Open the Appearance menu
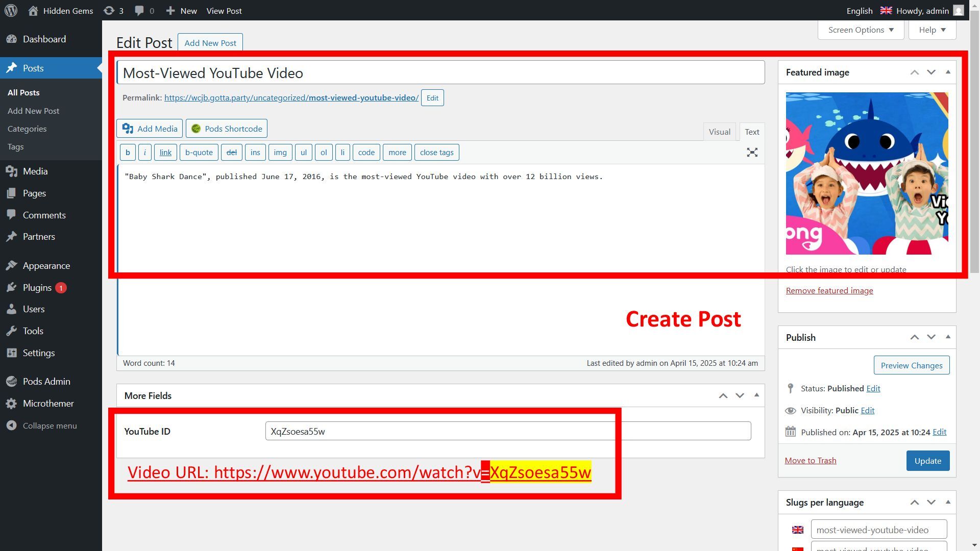Viewport: 980px width, 551px height. click(x=51, y=266)
